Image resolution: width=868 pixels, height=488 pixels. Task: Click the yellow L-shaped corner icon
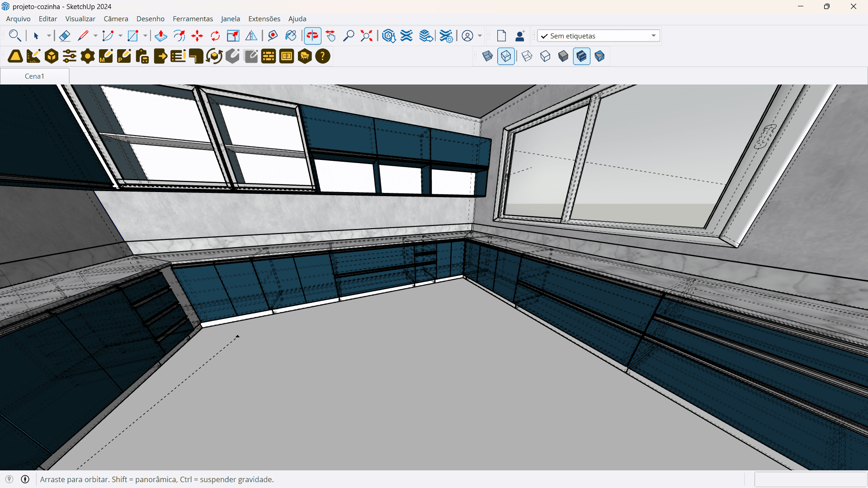[196, 56]
